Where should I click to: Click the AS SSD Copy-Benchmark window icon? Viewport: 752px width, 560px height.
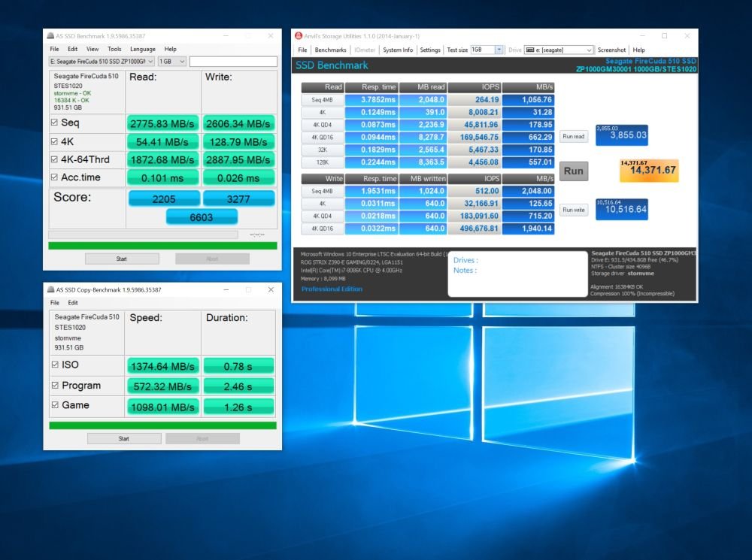click(x=50, y=289)
